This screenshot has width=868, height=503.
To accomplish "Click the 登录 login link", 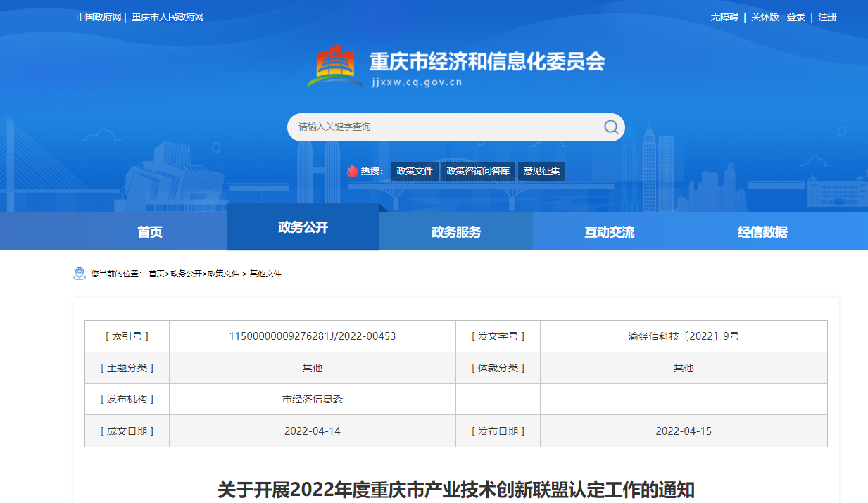I will [796, 17].
